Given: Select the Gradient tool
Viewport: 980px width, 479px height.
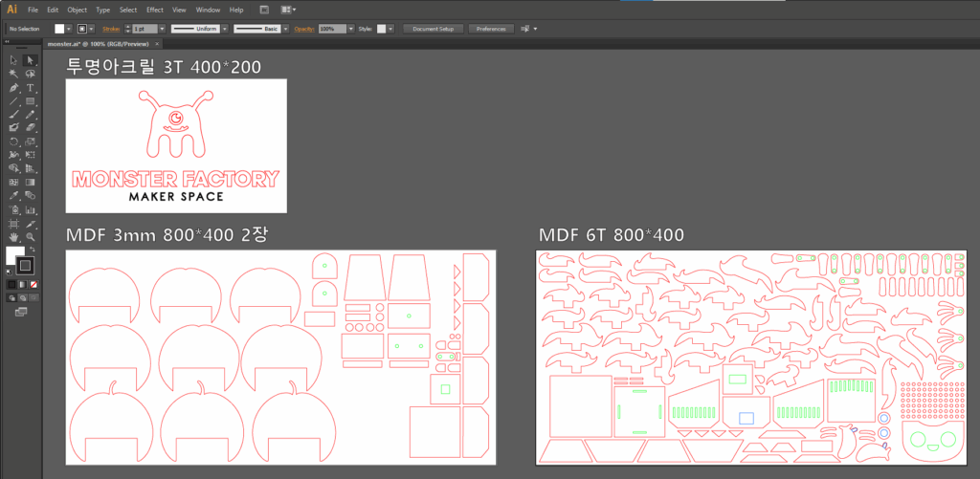Looking at the screenshot, I should [x=30, y=183].
